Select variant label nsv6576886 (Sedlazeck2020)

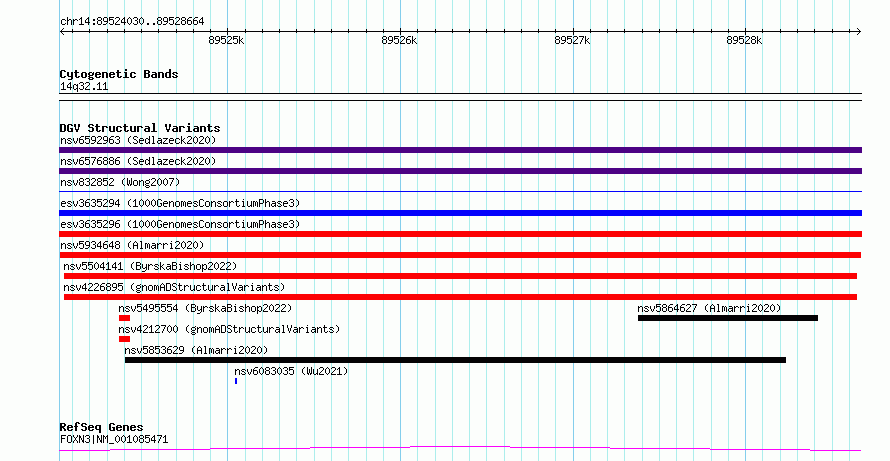[x=138, y=161]
